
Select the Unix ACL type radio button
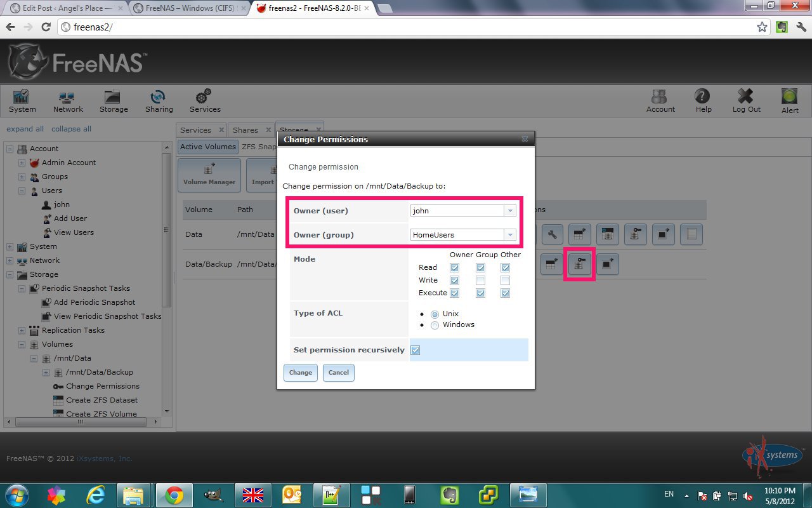(435, 314)
